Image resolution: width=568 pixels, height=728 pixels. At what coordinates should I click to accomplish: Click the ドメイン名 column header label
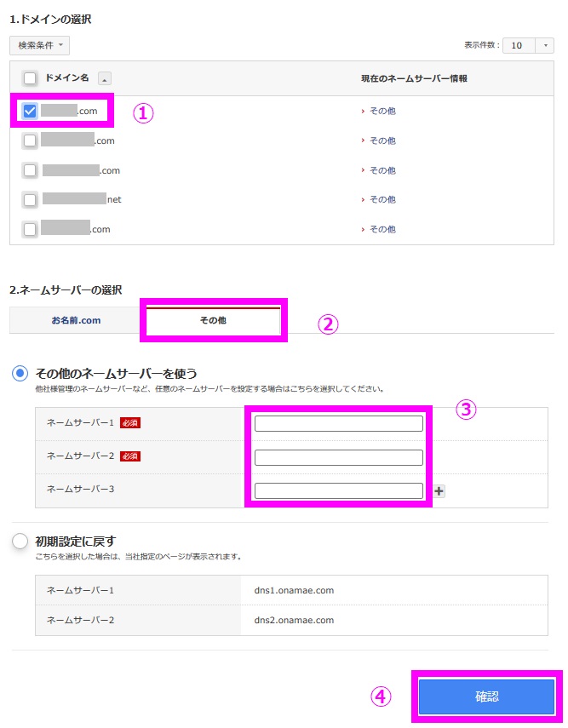67,78
